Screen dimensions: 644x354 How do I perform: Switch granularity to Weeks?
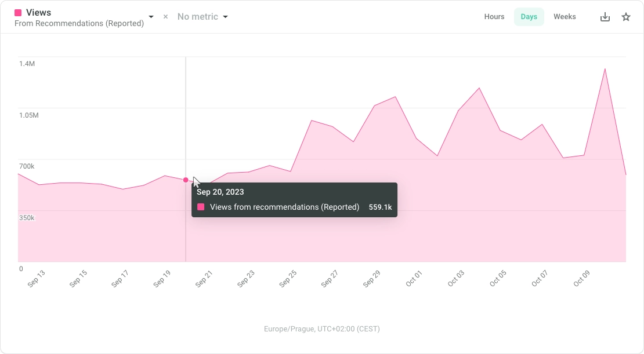[x=565, y=17]
